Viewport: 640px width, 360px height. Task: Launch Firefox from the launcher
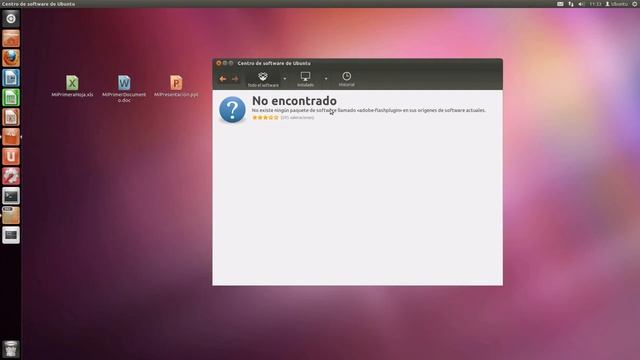pos(11,58)
